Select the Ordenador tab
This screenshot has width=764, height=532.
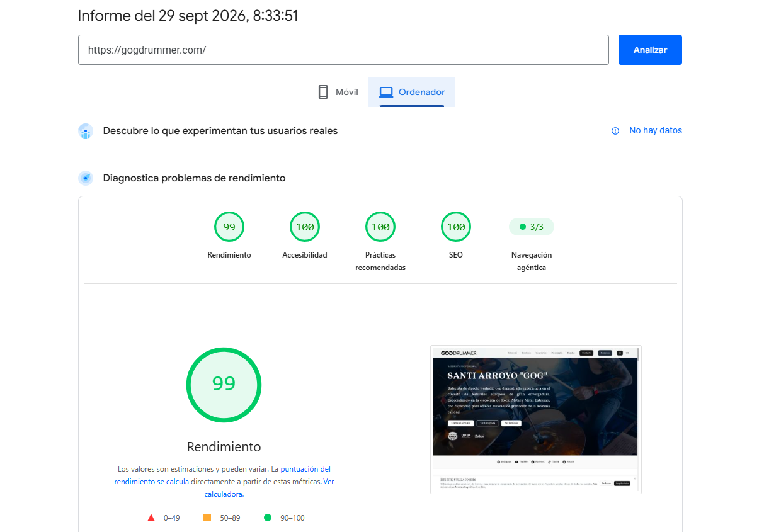pyautogui.click(x=412, y=92)
